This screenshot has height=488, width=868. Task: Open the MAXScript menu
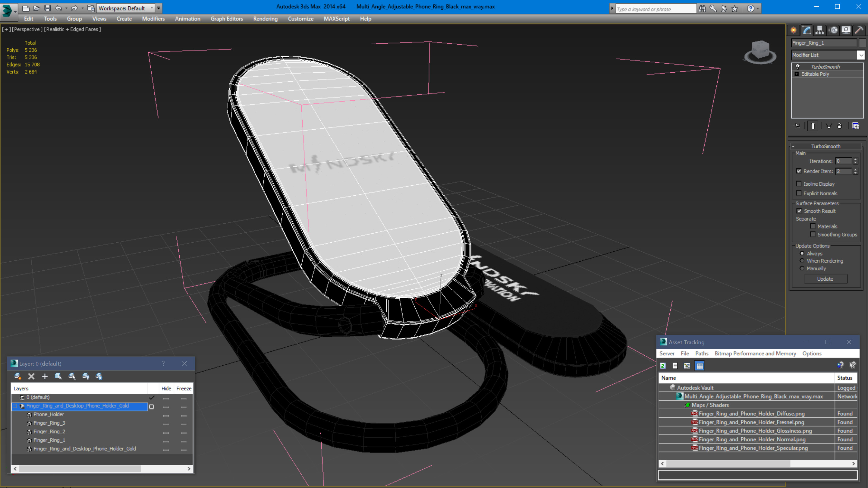pos(337,18)
